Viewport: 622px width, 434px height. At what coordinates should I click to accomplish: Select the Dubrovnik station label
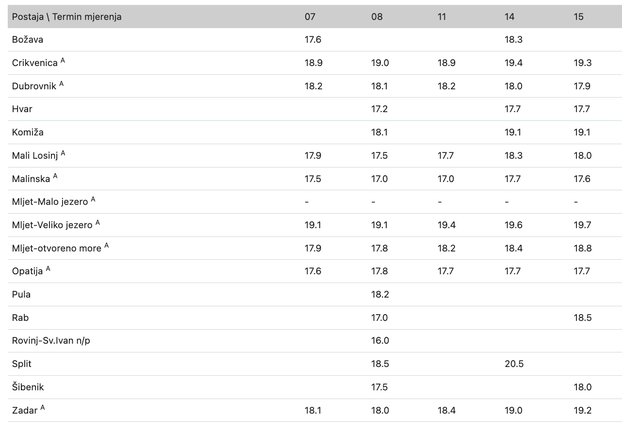(35, 85)
